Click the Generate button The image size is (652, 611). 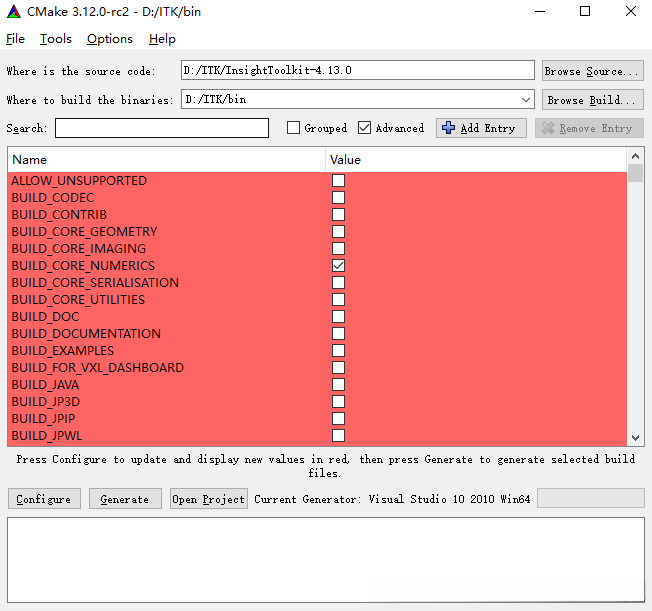[x=125, y=499]
